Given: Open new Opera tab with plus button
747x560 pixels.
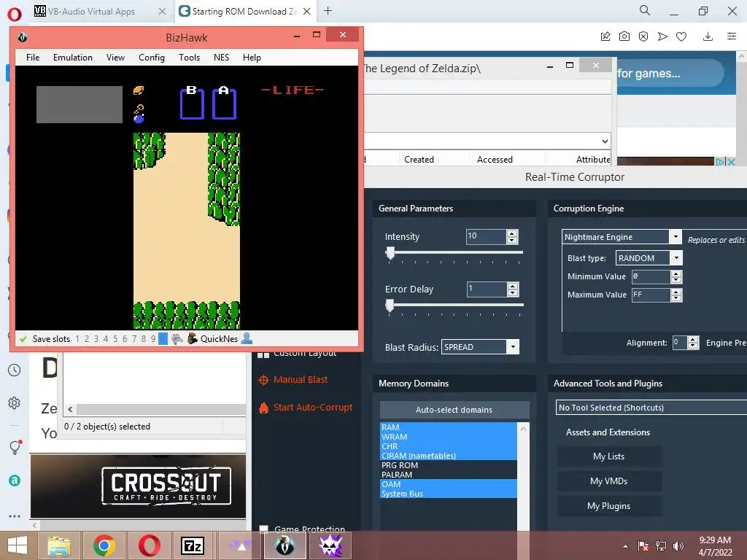Looking at the screenshot, I should point(328,10).
